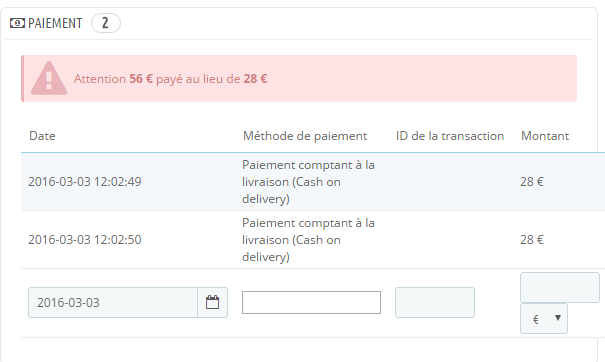
Task: Select the payment row dated 12:02:50
Action: click(313, 240)
